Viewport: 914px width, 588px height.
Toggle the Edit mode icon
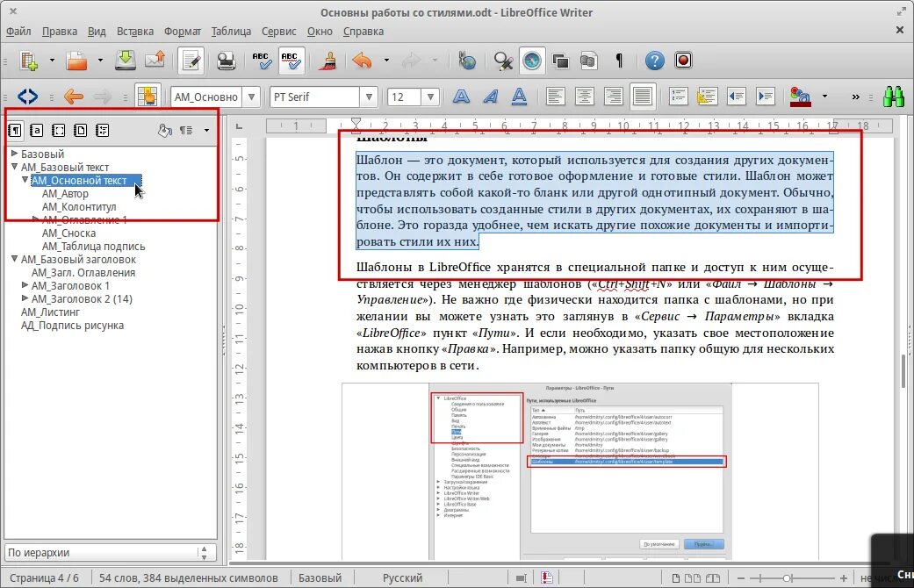coord(191,61)
